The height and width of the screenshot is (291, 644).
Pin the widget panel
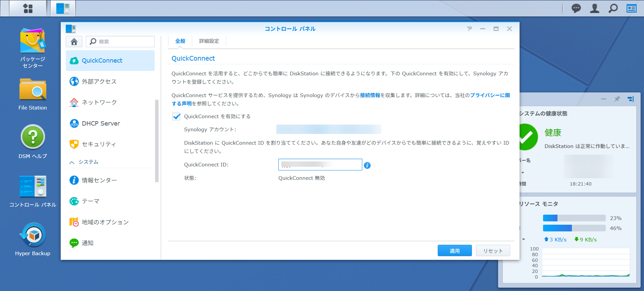(x=617, y=99)
